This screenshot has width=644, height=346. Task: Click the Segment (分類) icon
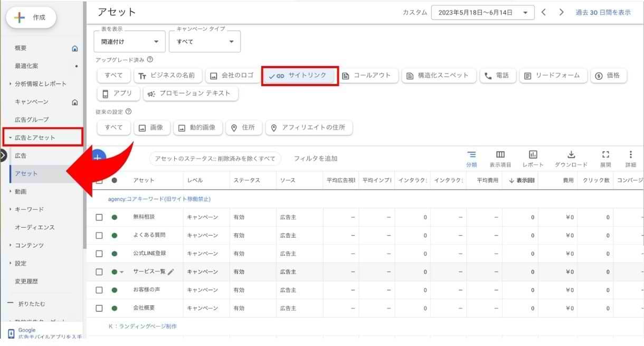click(x=471, y=155)
